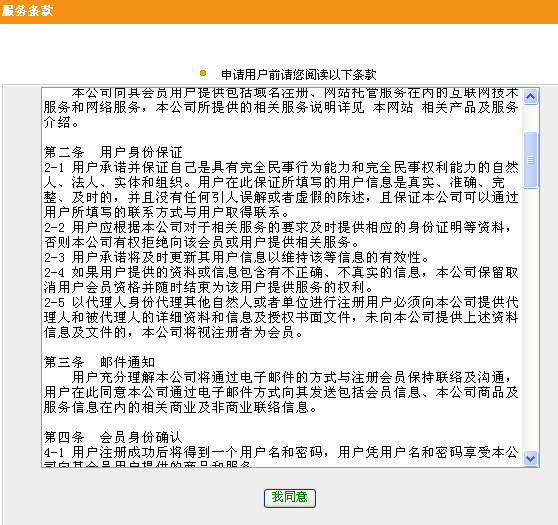The height and width of the screenshot is (525, 558).
Task: Click the line starting with clause 4-1
Action: coord(281,452)
